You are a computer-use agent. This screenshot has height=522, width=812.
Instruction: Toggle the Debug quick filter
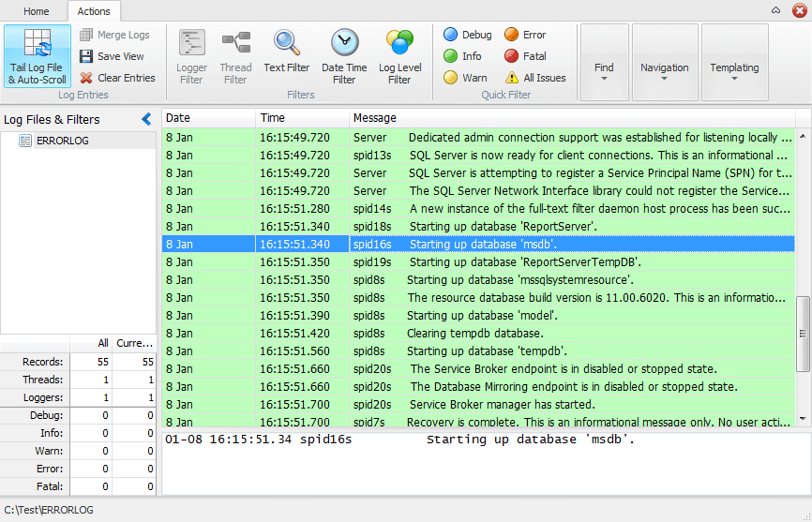coord(468,35)
